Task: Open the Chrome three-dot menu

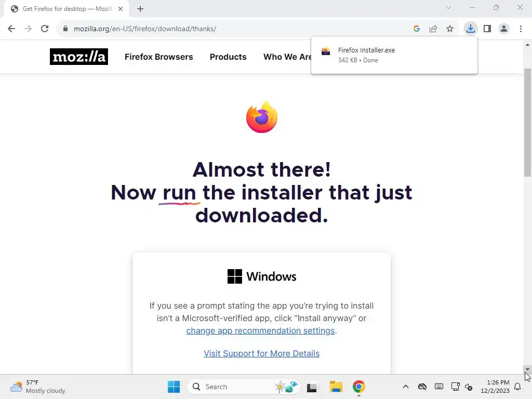Action: (x=521, y=29)
